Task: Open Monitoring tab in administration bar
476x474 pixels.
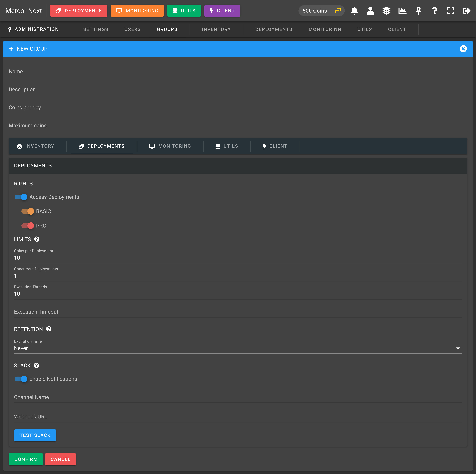Action: click(325, 29)
